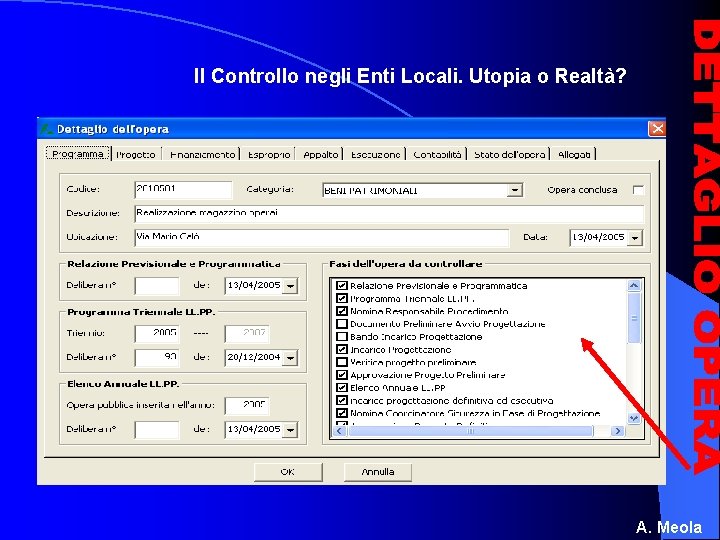Open the Categoria dropdown
The image size is (720, 540).
pos(515,190)
